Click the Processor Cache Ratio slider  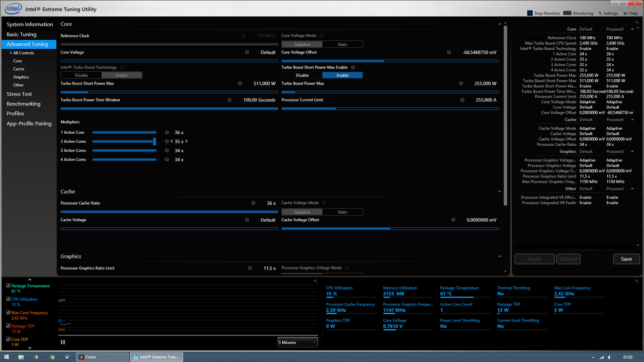170,212
